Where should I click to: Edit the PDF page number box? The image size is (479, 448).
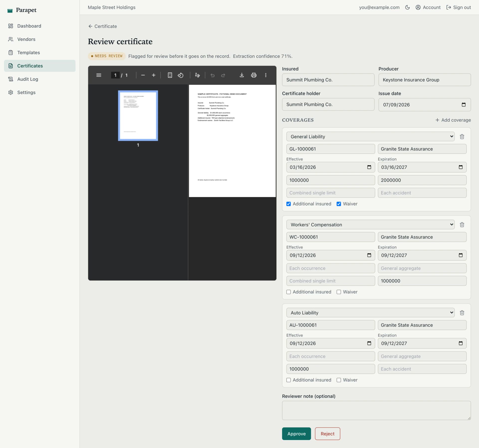(x=115, y=75)
